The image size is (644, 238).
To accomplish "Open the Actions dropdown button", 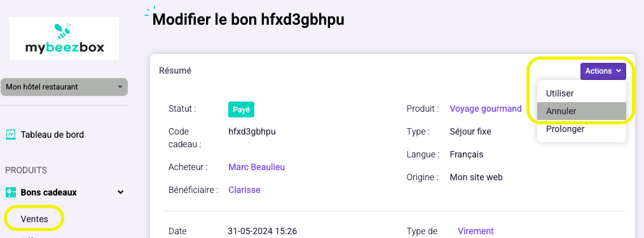I will [x=603, y=71].
